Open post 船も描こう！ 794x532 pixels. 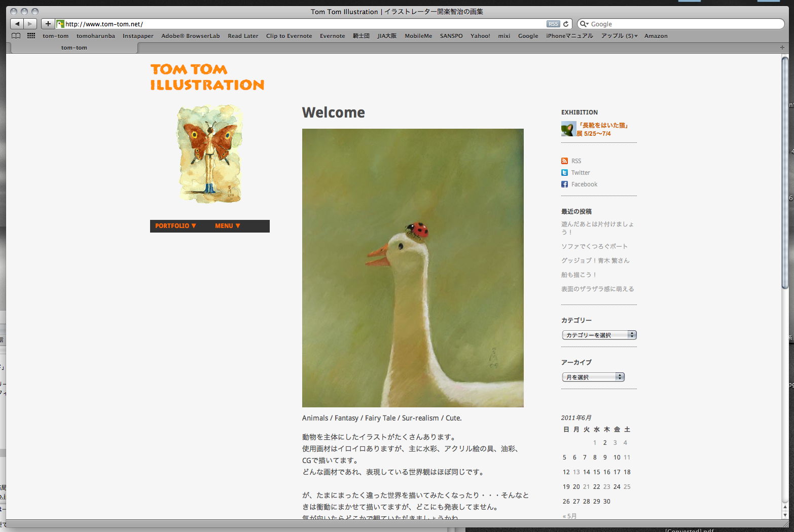click(579, 275)
